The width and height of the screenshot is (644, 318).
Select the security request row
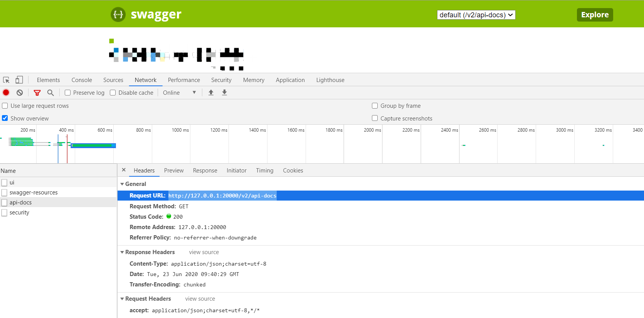click(x=58, y=213)
